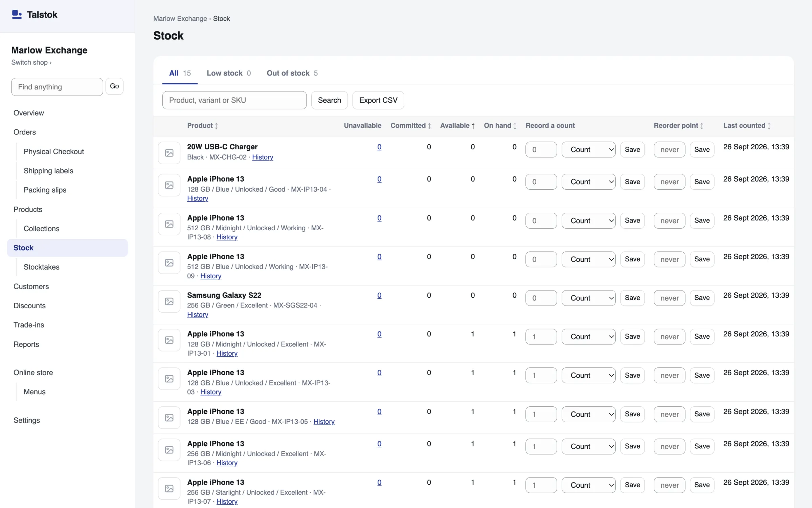Screen dimensions: 812x508
Task: Sort by Product column arrow icon
Action: coord(216,126)
